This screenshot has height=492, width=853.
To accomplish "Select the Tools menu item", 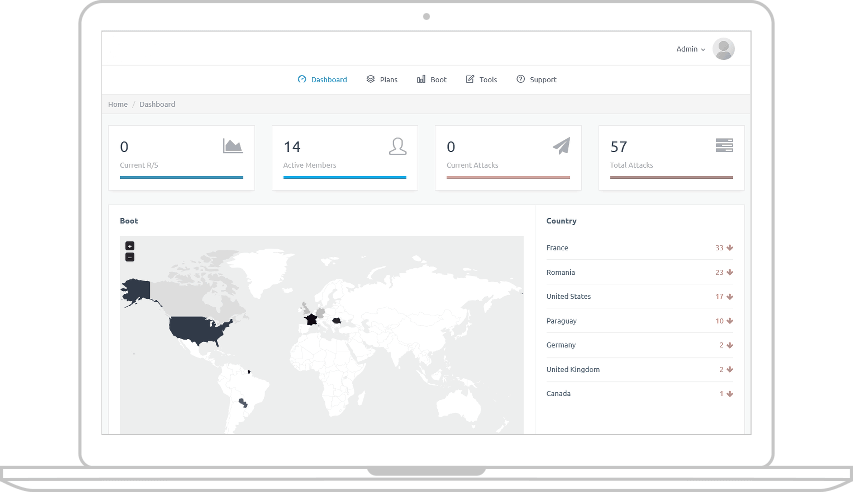I will (482, 79).
